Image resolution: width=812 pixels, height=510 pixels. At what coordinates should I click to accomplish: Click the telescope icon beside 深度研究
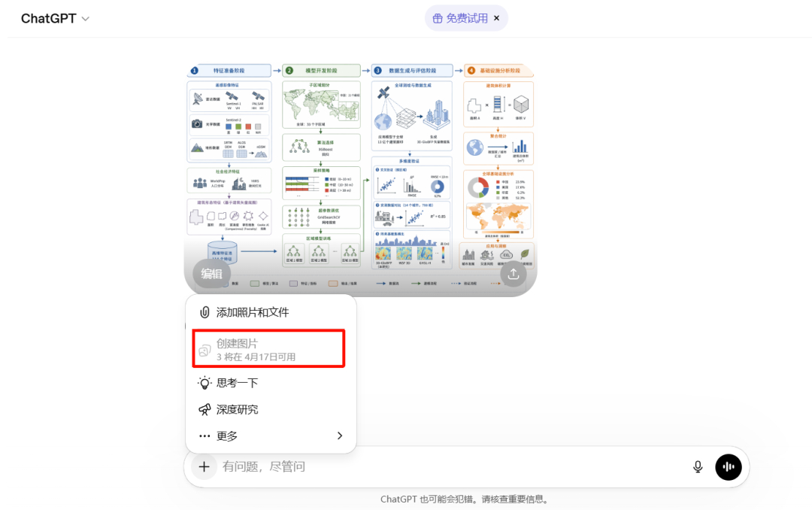(203, 409)
